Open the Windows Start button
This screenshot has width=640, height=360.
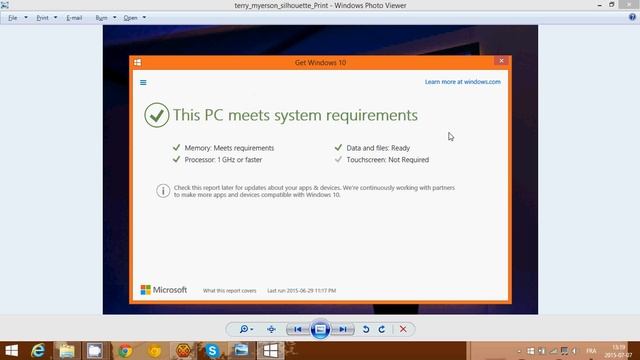[x=11, y=351]
